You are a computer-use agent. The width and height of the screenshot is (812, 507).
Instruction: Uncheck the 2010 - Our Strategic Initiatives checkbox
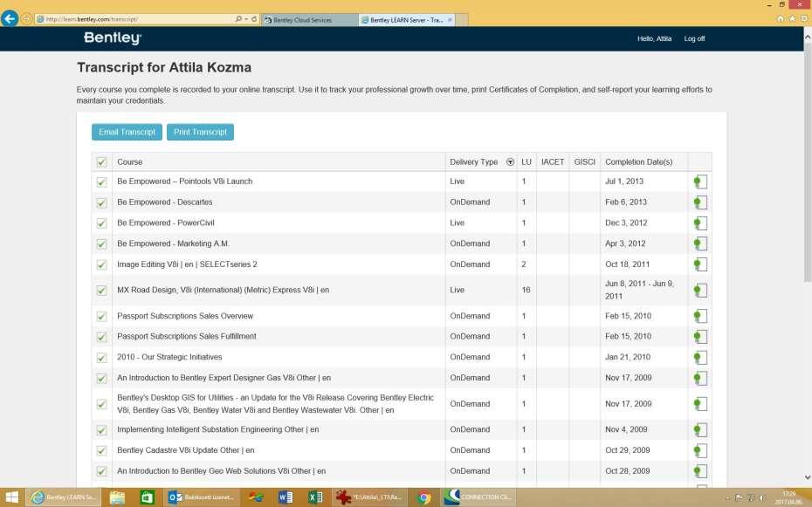point(101,358)
